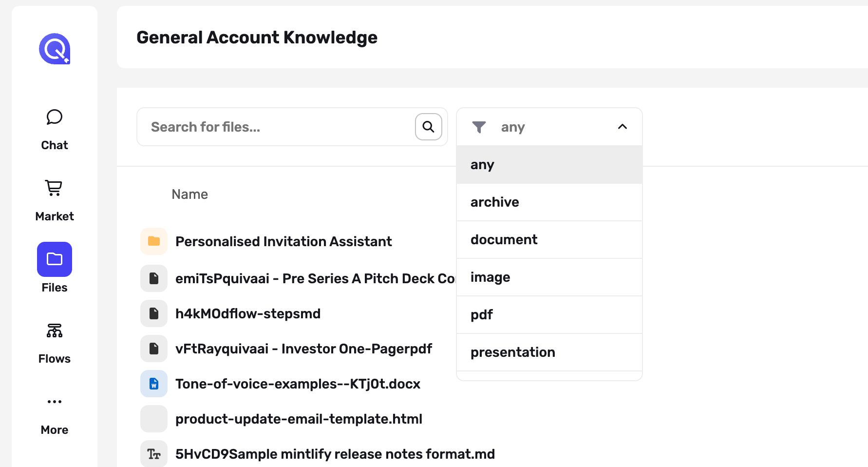Open the Market cart icon
The width and height of the screenshot is (868, 467).
[x=54, y=188]
